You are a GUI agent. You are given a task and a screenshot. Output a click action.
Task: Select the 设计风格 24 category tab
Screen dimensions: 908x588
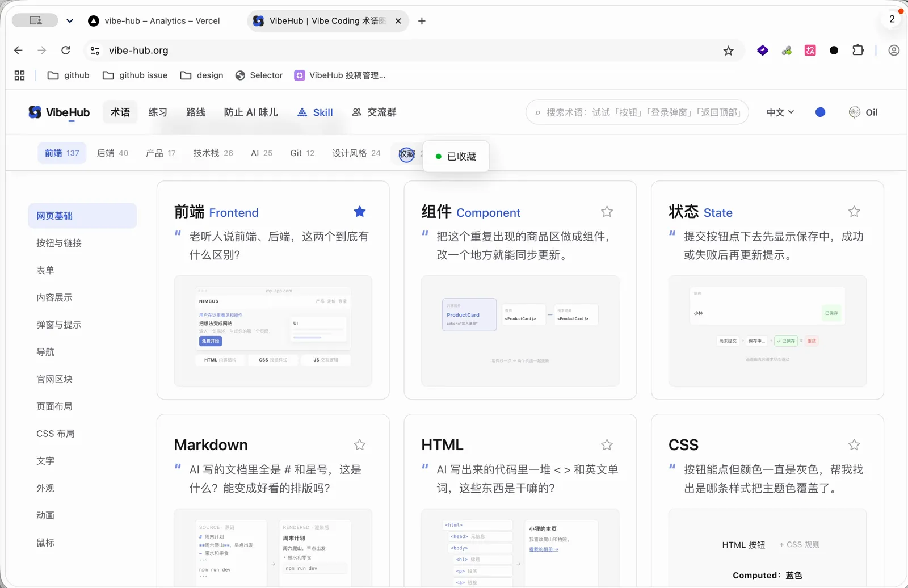click(x=356, y=153)
